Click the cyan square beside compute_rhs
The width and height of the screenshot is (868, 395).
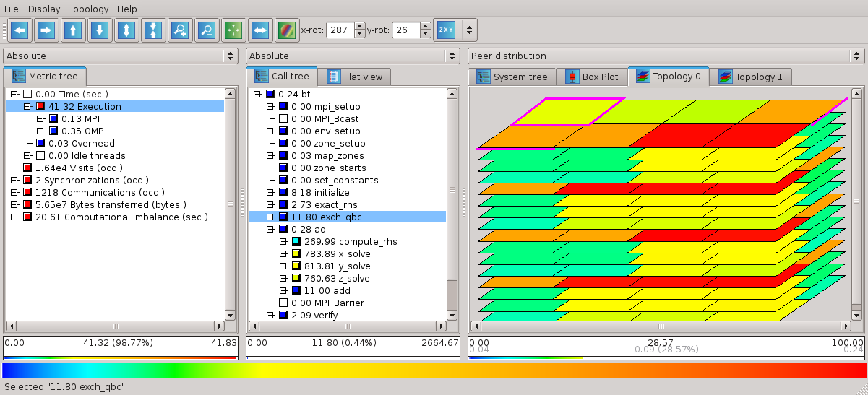tap(296, 241)
